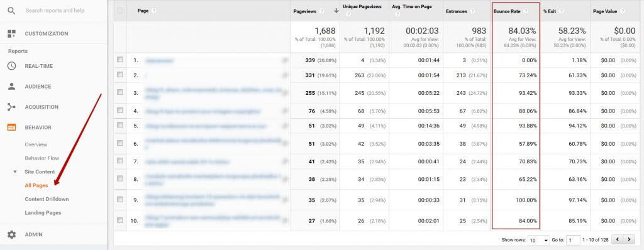Check the checkbox for row 4
This screenshot has height=250, width=644.
click(x=120, y=111)
